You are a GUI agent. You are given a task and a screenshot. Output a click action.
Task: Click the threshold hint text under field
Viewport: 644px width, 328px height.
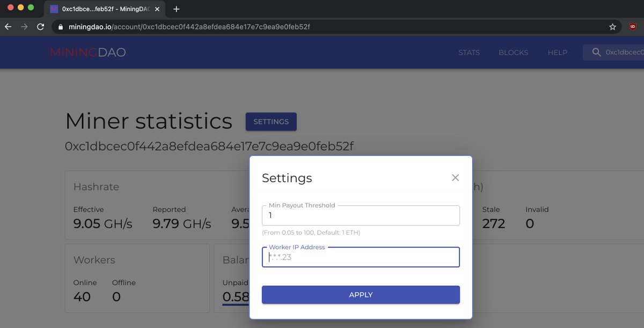pos(311,233)
